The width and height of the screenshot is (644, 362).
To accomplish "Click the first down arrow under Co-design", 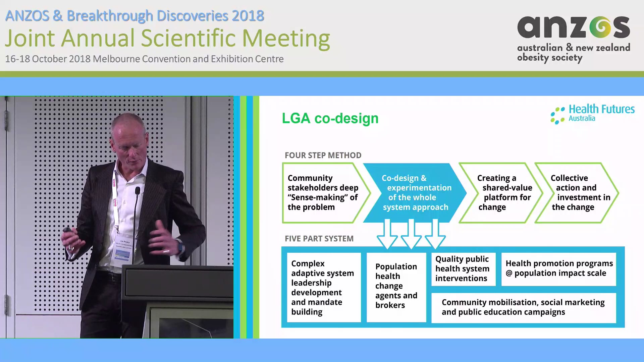I will (x=387, y=235).
